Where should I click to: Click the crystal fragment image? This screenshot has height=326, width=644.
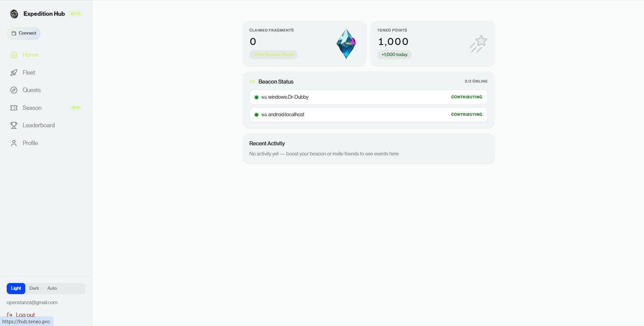(346, 43)
